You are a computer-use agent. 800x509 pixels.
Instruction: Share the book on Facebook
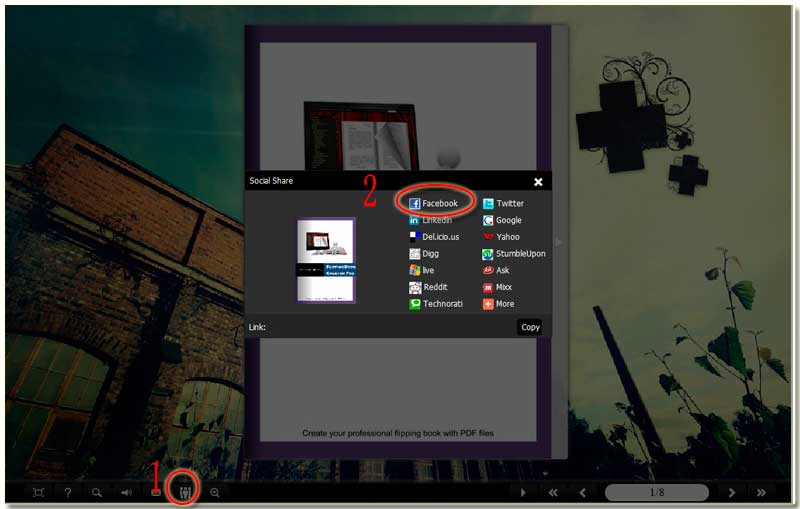(x=434, y=203)
